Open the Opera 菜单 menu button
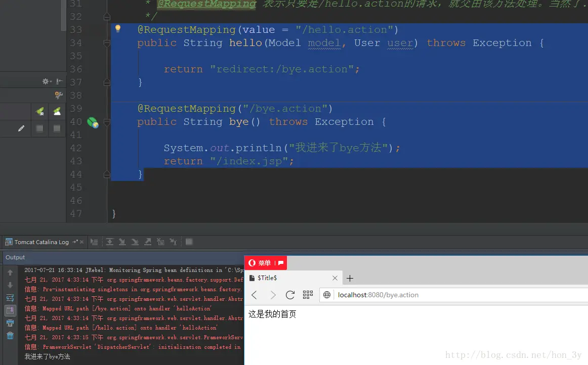Image resolution: width=588 pixels, height=365 pixels. tap(266, 263)
